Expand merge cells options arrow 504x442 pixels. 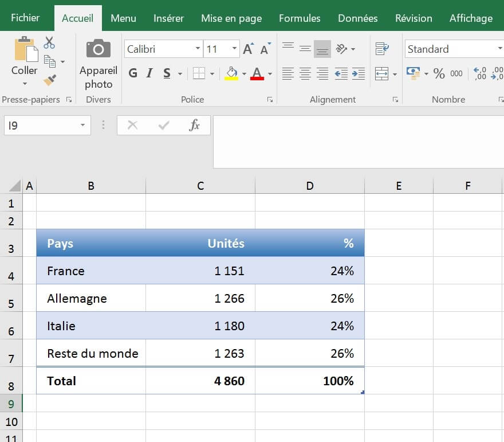395,74
